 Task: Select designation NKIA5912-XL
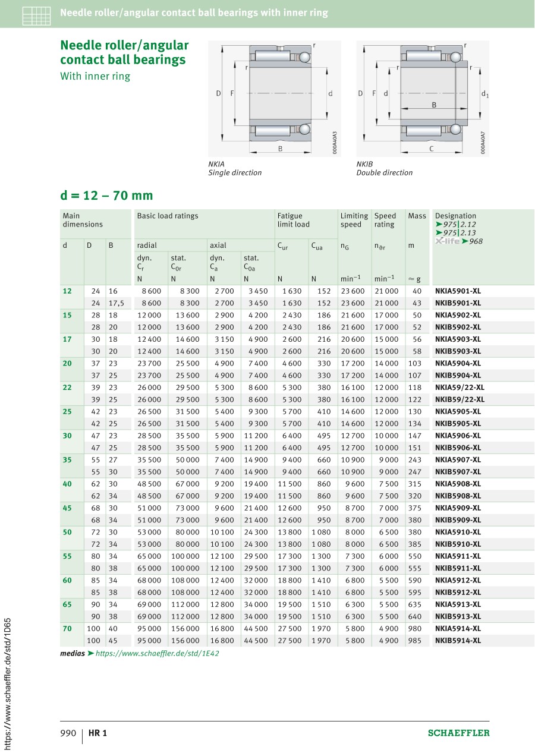point(458,580)
